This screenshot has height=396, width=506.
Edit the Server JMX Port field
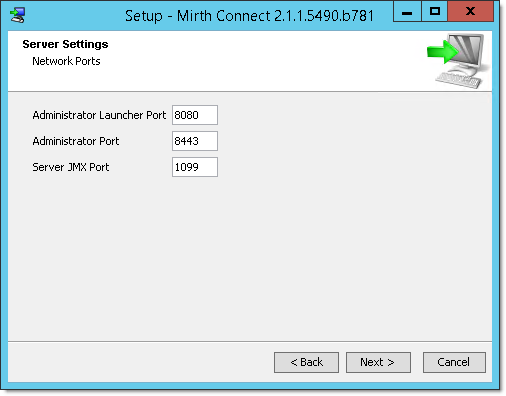pos(195,167)
